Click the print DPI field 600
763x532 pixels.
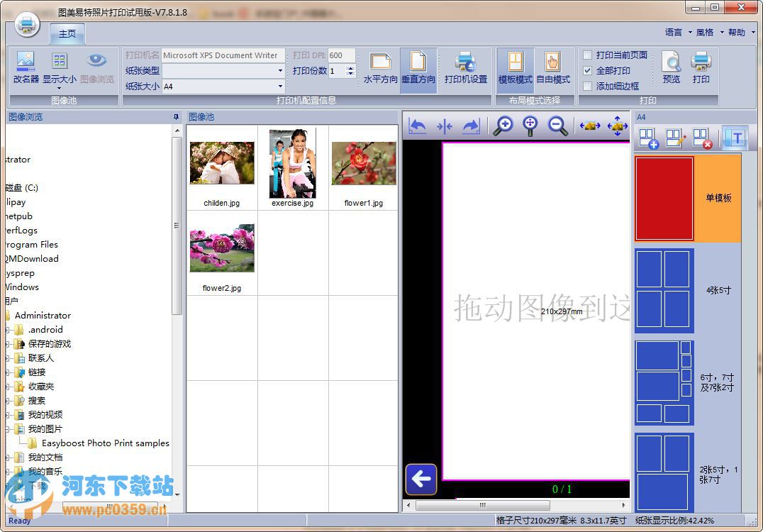tap(341, 55)
